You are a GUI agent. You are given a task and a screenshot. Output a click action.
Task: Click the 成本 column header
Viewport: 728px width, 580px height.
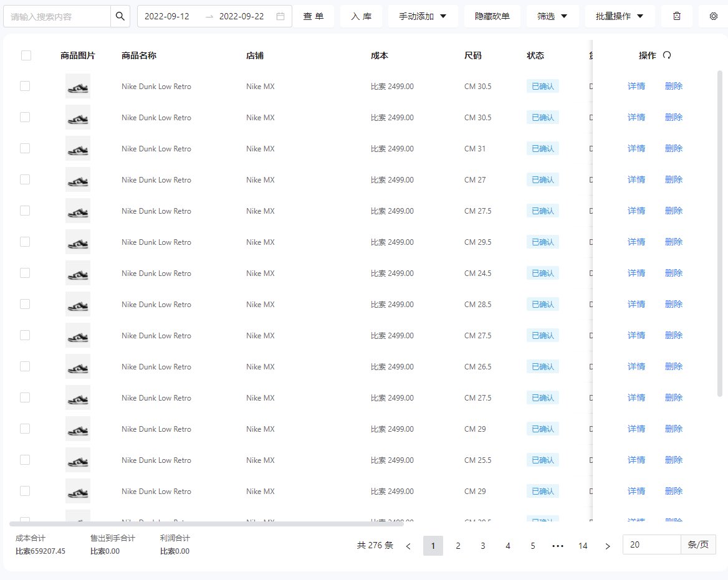tap(380, 55)
